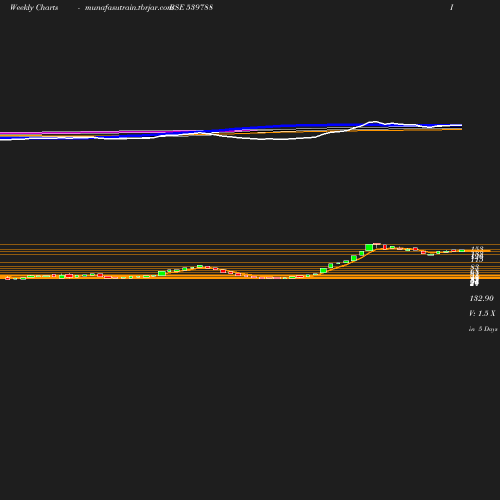Click the "BSE 539788" symbol text
The height and width of the screenshot is (500, 500).
pos(192,8)
